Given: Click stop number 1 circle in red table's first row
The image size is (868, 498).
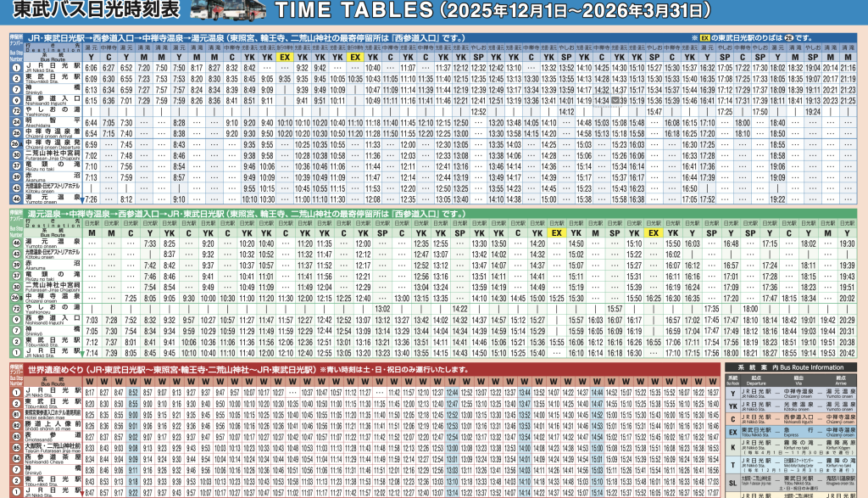Looking at the screenshot, I should tap(17, 393).
